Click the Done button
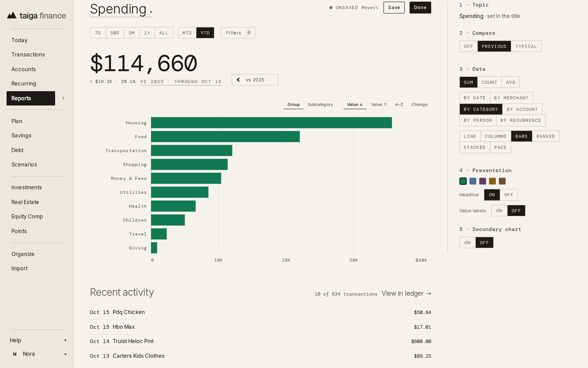This screenshot has height=368, width=588. (420, 7)
